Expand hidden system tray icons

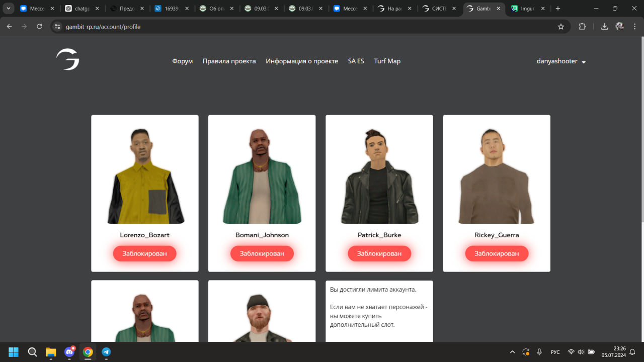[512, 352]
